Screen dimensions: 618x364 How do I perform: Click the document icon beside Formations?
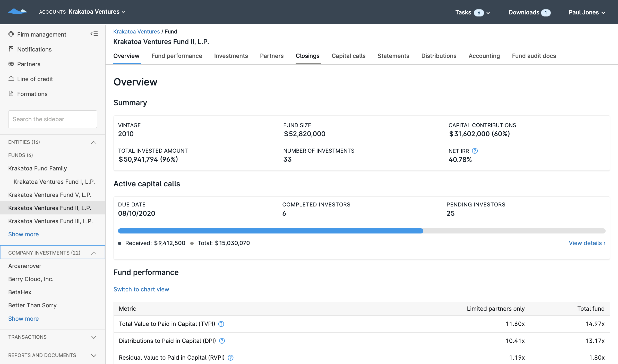click(11, 93)
